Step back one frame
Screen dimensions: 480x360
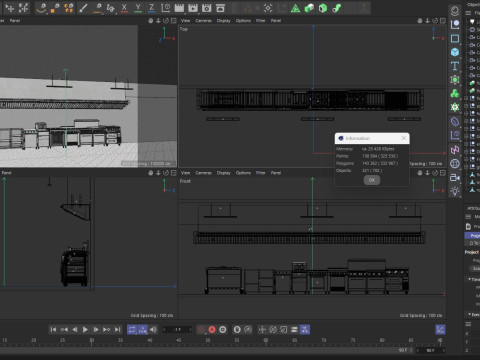pos(75,330)
